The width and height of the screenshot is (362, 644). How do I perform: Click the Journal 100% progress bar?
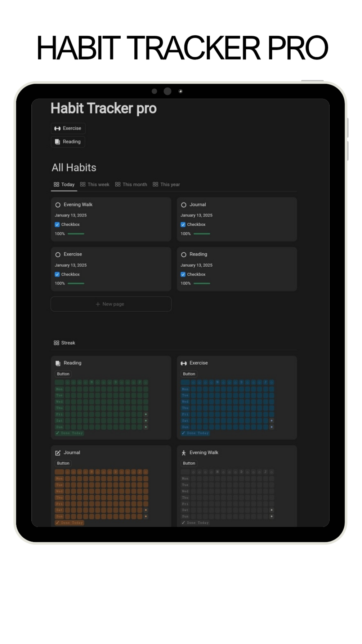(202, 234)
